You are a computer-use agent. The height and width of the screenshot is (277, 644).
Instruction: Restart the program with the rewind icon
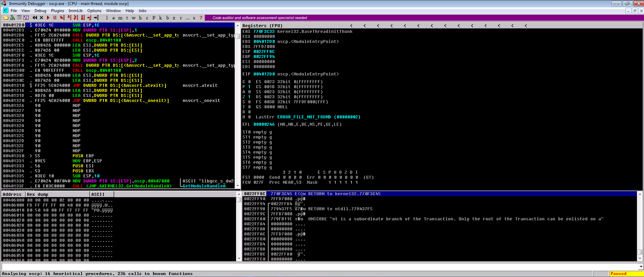[x=35, y=18]
